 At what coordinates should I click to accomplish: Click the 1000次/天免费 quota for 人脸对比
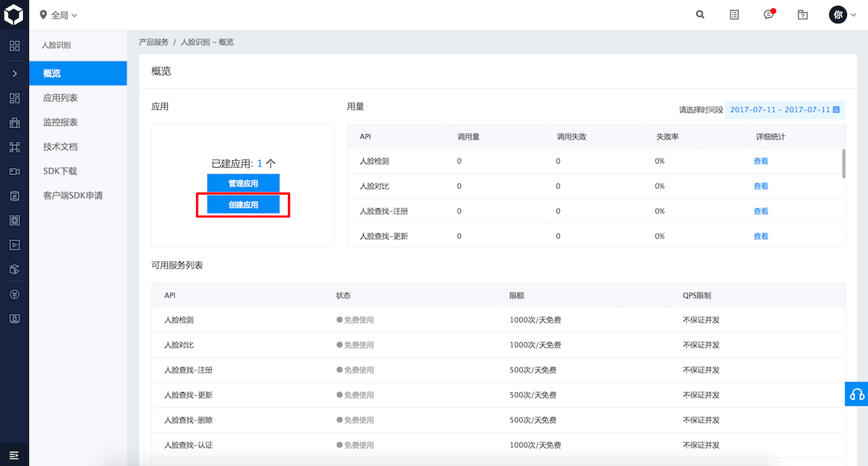[535, 345]
